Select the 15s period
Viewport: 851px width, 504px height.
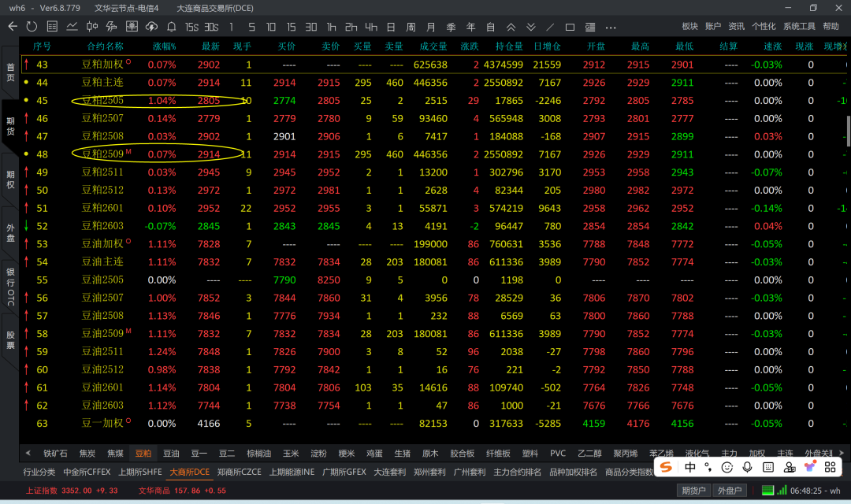191,27
